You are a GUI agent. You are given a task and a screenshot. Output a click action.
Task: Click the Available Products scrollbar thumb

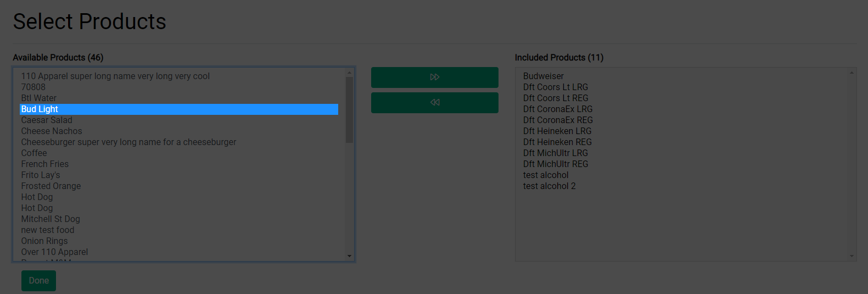tap(349, 110)
